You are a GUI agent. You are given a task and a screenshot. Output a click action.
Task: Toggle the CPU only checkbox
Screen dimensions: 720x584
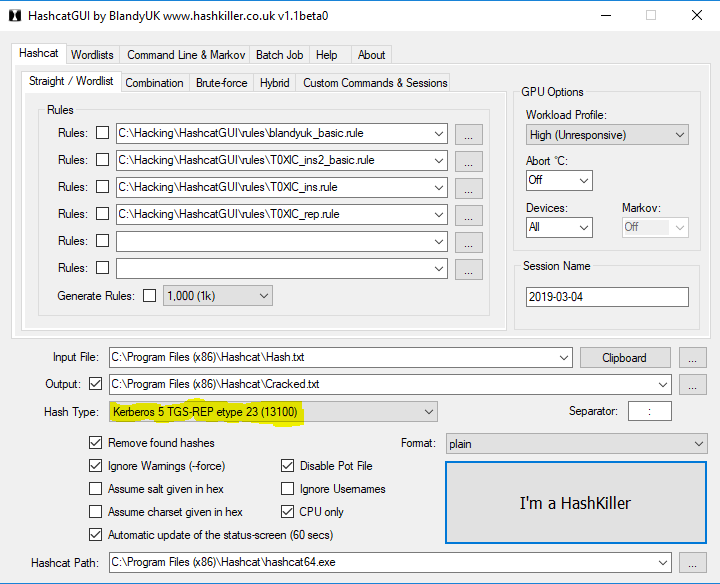[288, 512]
